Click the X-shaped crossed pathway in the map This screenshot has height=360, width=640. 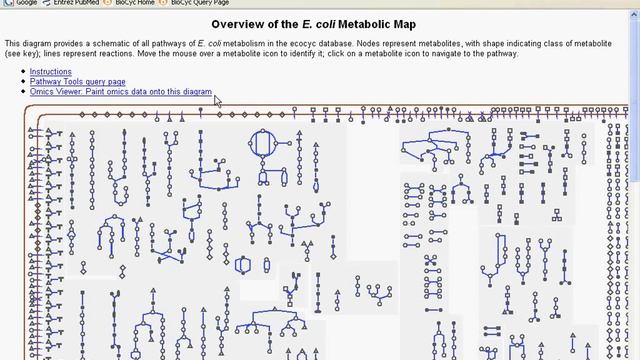coord(430,260)
